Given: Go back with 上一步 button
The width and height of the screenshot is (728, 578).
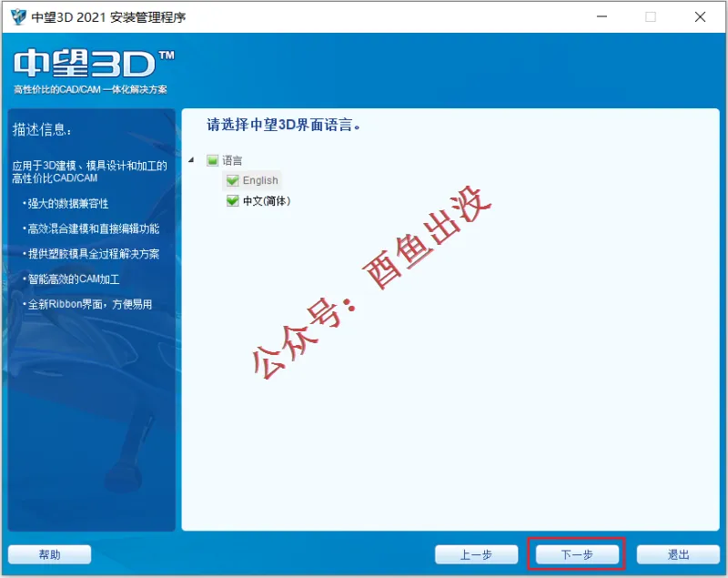Looking at the screenshot, I should click(476, 554).
